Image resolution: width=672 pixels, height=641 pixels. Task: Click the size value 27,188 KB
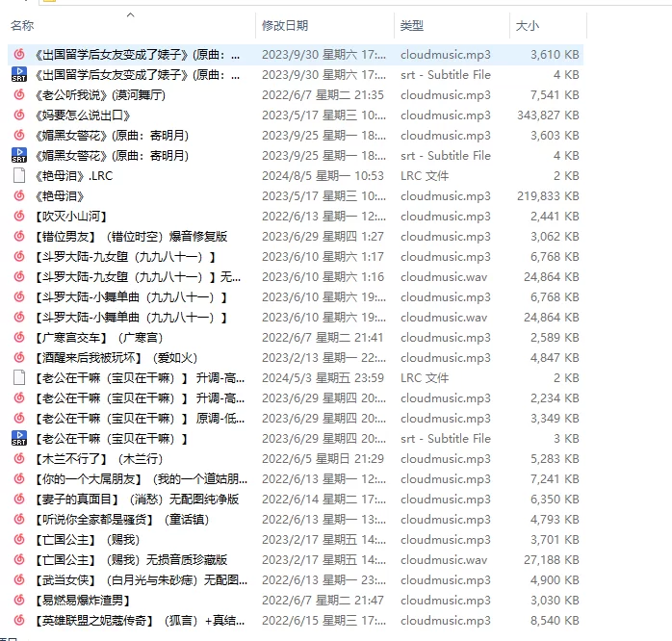click(x=551, y=559)
